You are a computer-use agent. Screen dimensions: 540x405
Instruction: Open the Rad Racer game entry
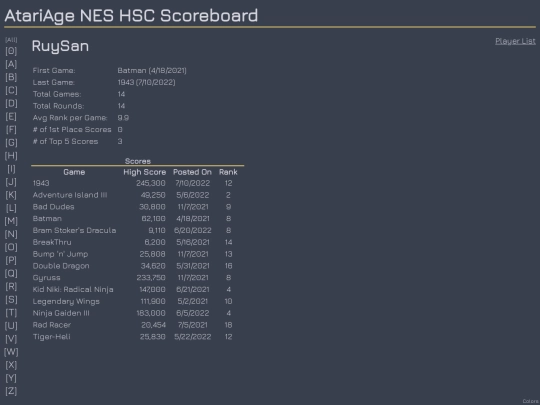[52, 325]
